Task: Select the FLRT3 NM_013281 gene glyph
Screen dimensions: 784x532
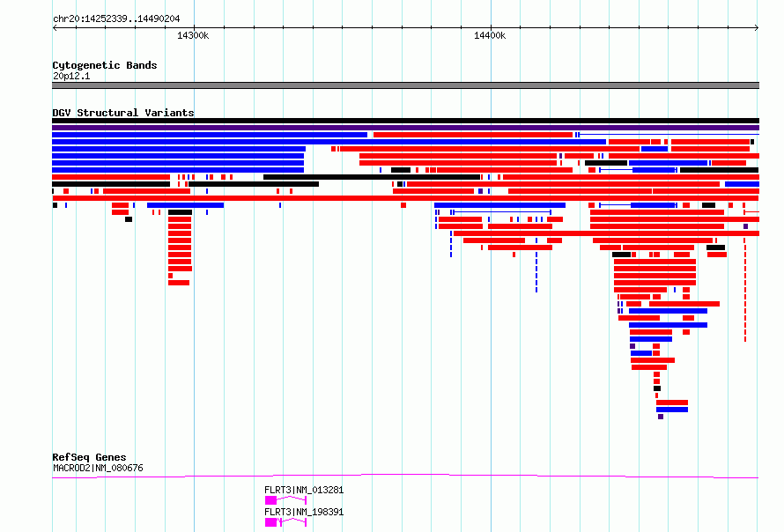Action: (285, 500)
